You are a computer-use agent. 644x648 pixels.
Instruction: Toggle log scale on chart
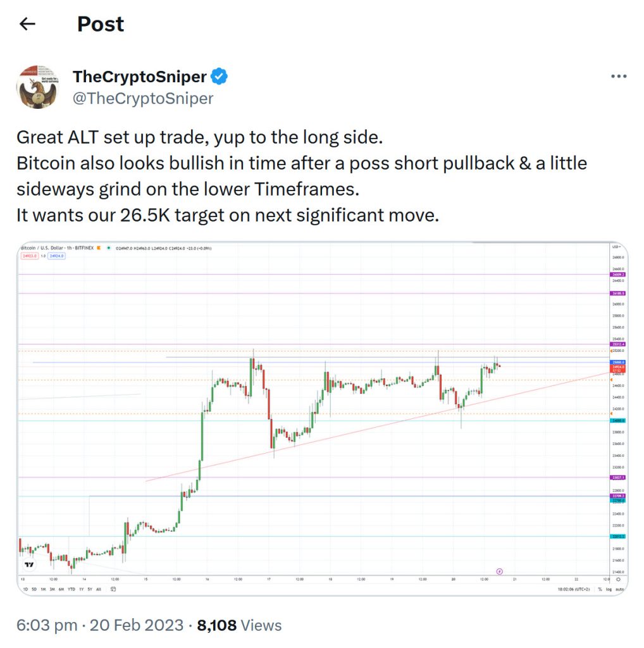[609, 589]
